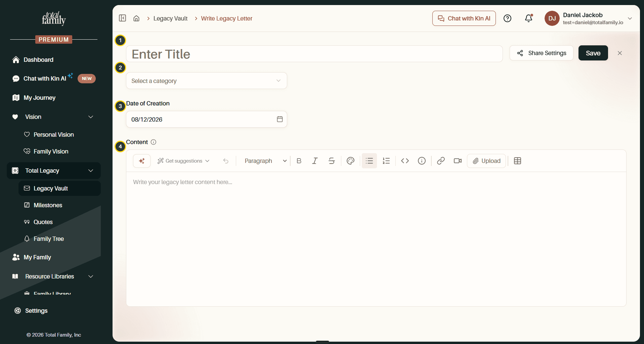Undo the last edit

pos(226,161)
